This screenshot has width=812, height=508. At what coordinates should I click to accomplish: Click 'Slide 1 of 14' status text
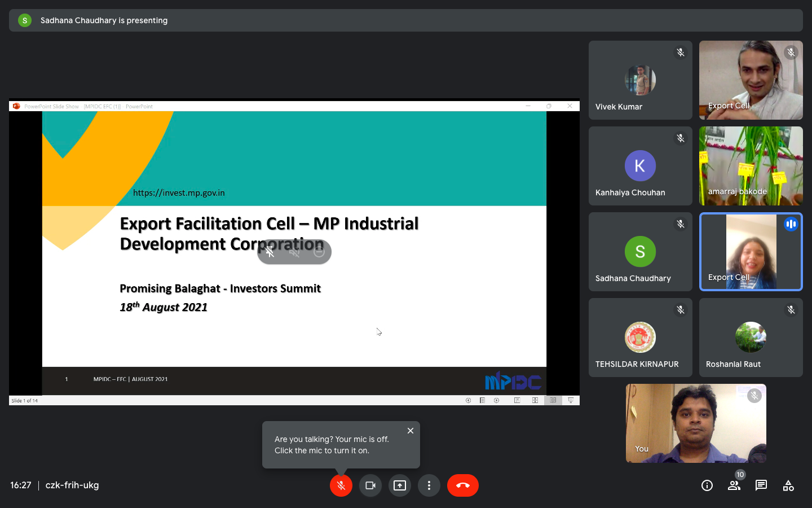click(25, 401)
